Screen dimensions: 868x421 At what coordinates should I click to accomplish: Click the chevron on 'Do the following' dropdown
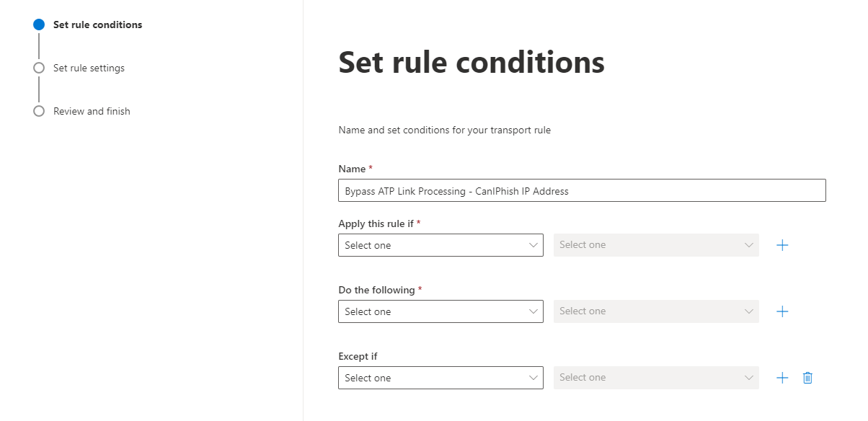click(x=533, y=311)
